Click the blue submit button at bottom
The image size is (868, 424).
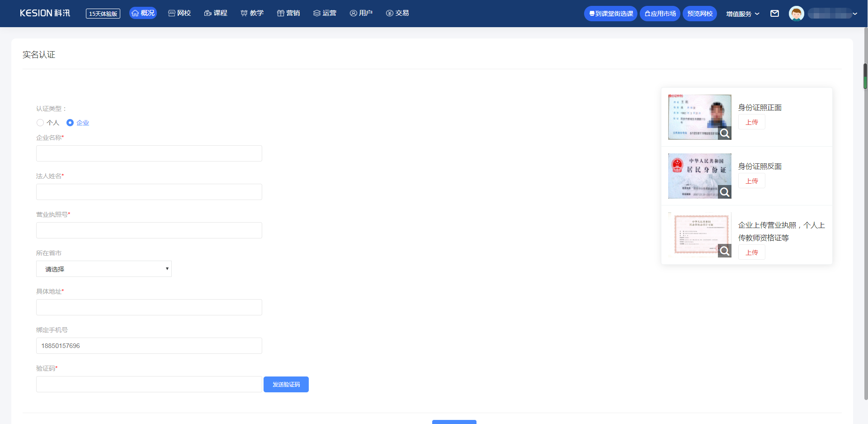click(x=454, y=422)
